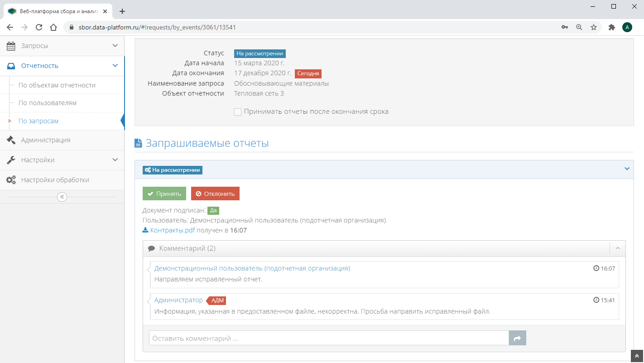Click the Обосновывающие материалы value
This screenshot has height=363, width=644.
pyautogui.click(x=281, y=83)
